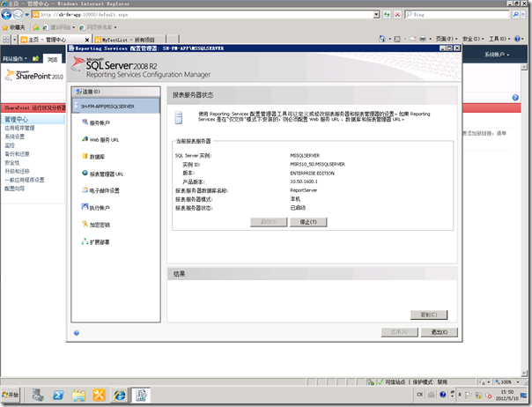Open Windows Explorer folder taskbar icon
The width and height of the screenshot is (532, 407).
[78, 396]
